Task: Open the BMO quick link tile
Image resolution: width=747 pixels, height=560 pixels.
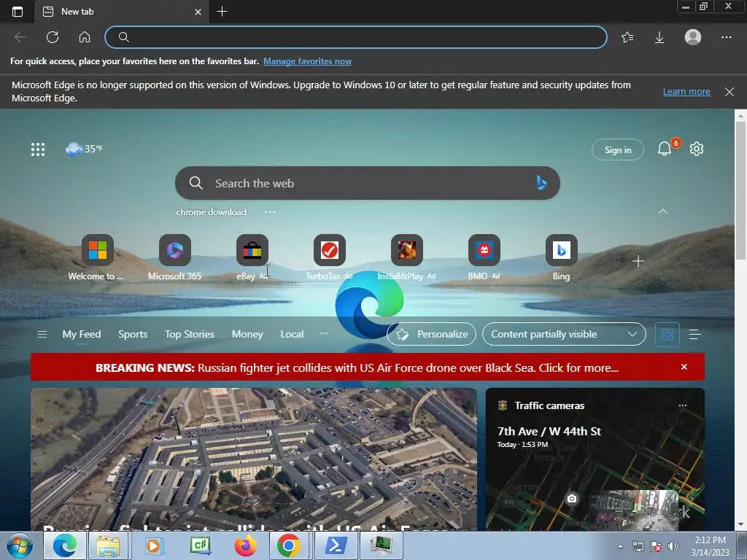Action: pos(484,257)
